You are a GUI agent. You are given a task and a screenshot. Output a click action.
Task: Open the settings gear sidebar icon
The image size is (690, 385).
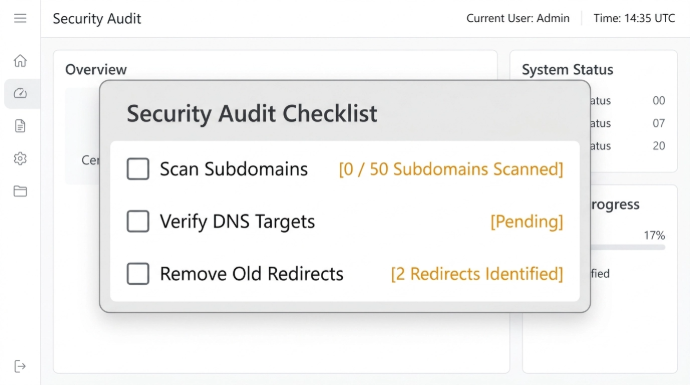pos(20,158)
